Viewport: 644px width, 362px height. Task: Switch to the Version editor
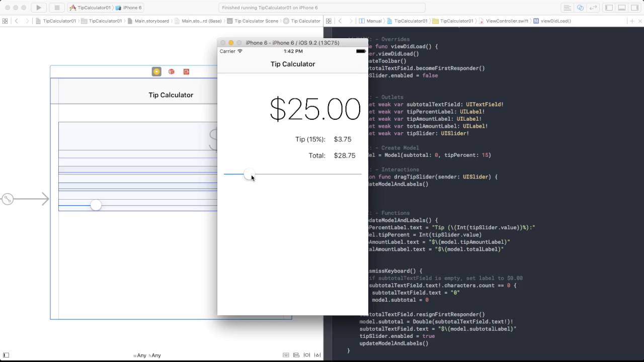[x=593, y=8]
